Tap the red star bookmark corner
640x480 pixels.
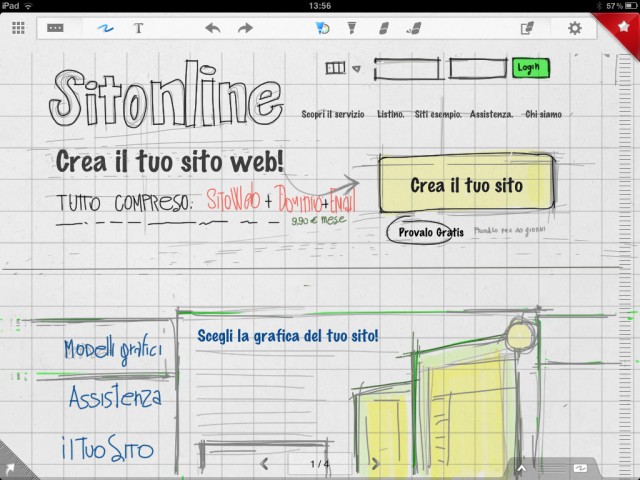tap(627, 22)
